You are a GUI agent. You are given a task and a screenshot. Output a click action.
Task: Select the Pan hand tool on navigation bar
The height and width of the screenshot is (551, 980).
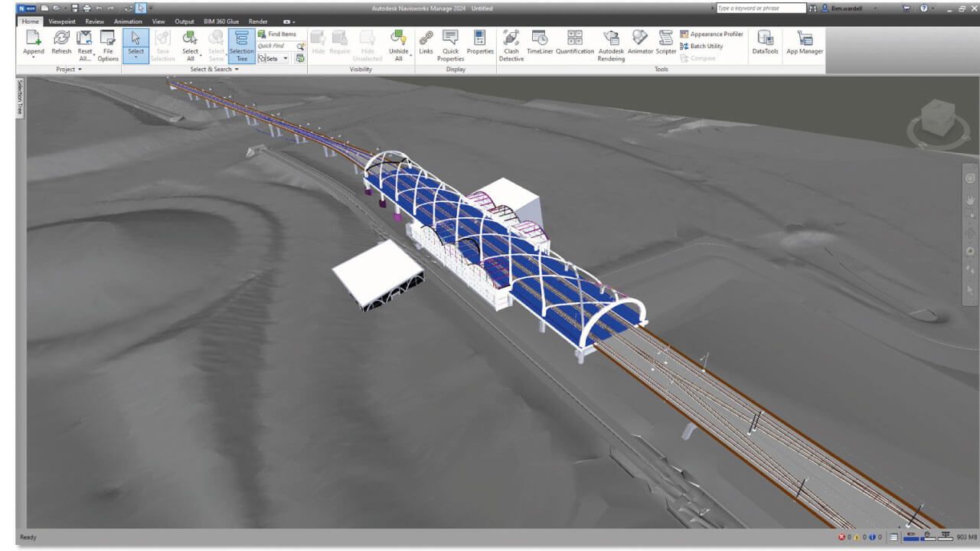point(970,199)
